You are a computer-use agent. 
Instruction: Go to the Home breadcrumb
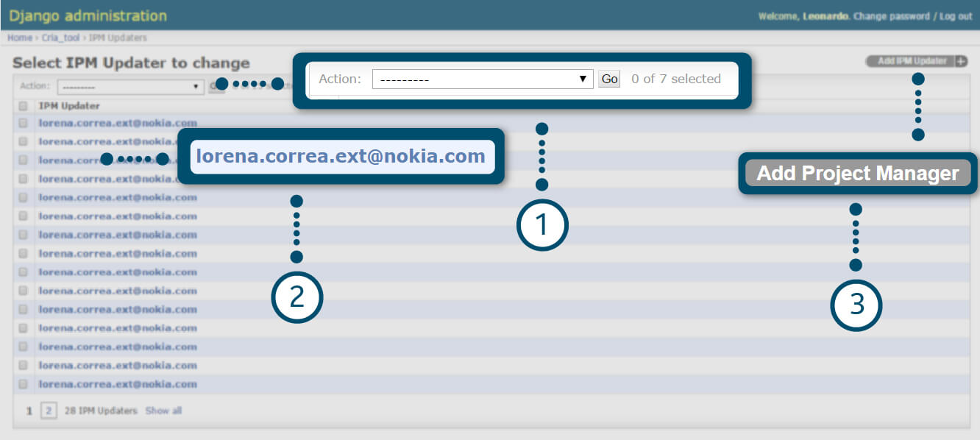point(19,38)
